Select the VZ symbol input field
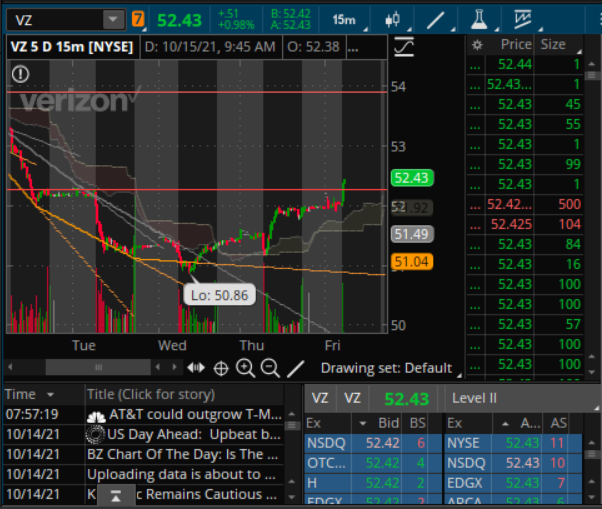602x509 pixels. (x=56, y=20)
